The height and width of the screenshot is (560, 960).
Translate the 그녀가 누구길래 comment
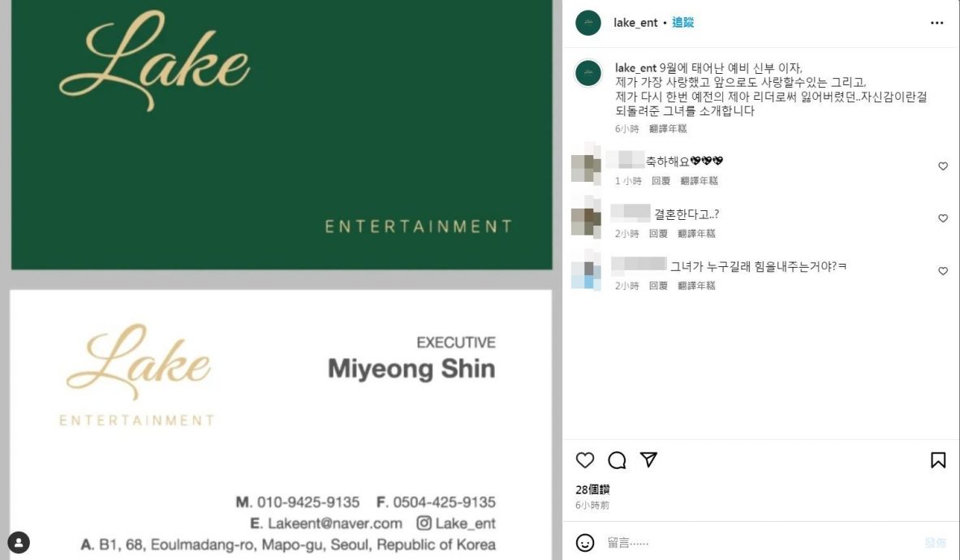[x=696, y=285]
